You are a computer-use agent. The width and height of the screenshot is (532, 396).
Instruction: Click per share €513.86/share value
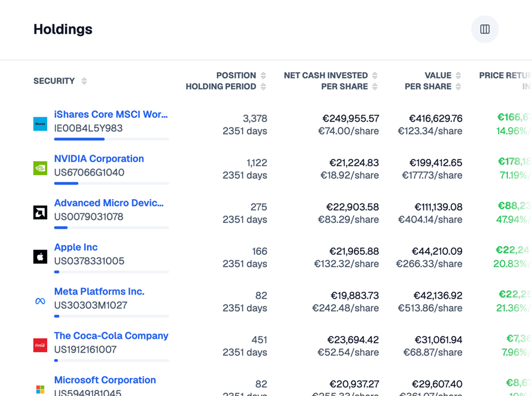(430, 308)
